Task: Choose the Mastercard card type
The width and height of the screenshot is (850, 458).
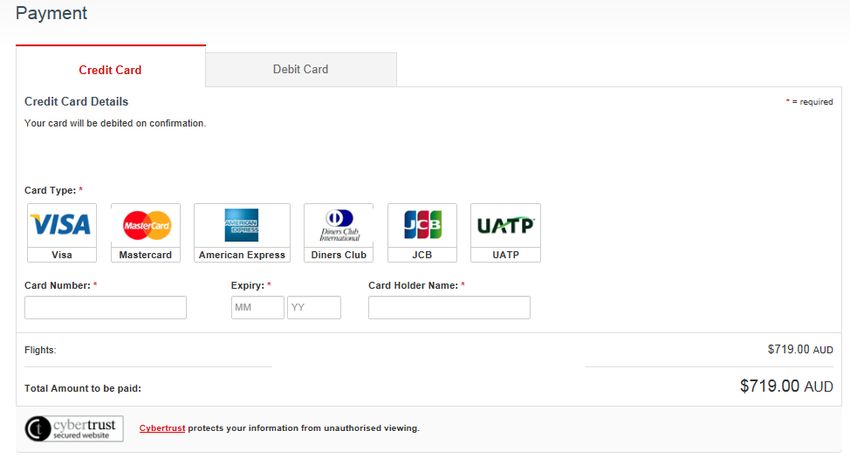Action: click(145, 233)
